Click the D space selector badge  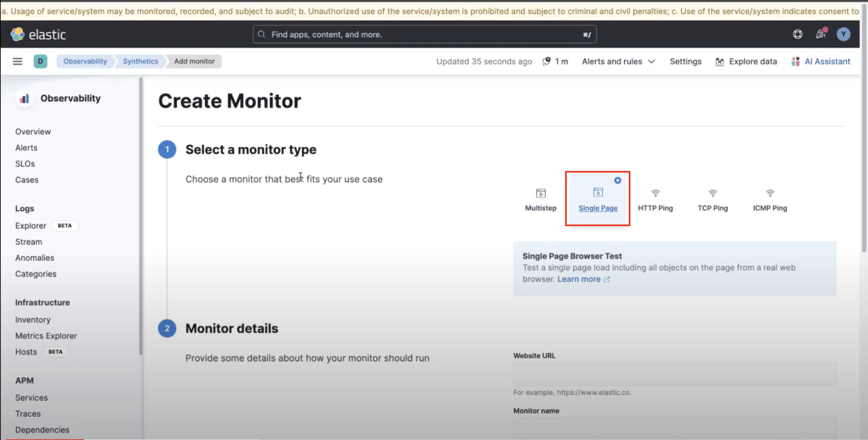(40, 62)
